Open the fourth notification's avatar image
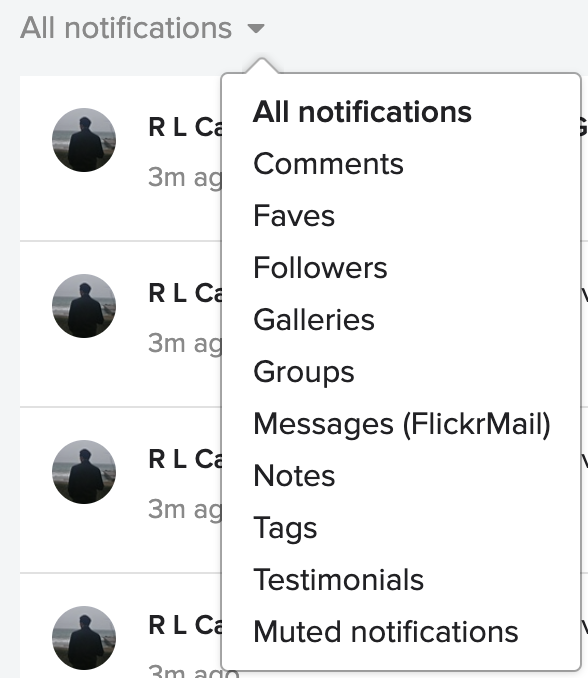Image resolution: width=588 pixels, height=678 pixels. pos(84,638)
